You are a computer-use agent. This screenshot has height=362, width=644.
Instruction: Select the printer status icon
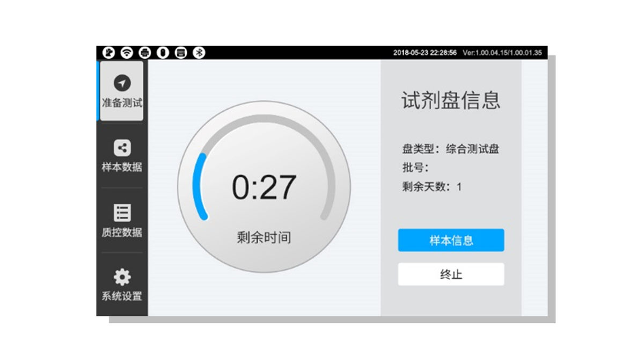tap(145, 53)
